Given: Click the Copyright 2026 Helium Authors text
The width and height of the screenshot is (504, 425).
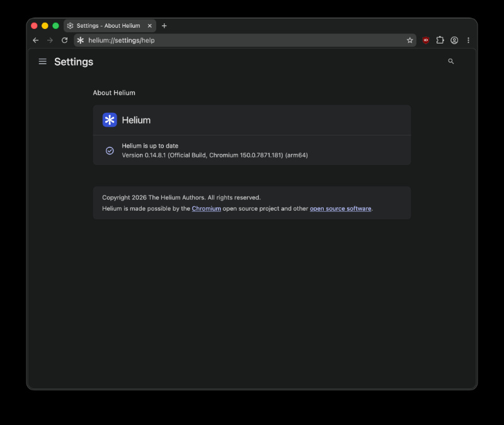Looking at the screenshot, I should 181,197.
